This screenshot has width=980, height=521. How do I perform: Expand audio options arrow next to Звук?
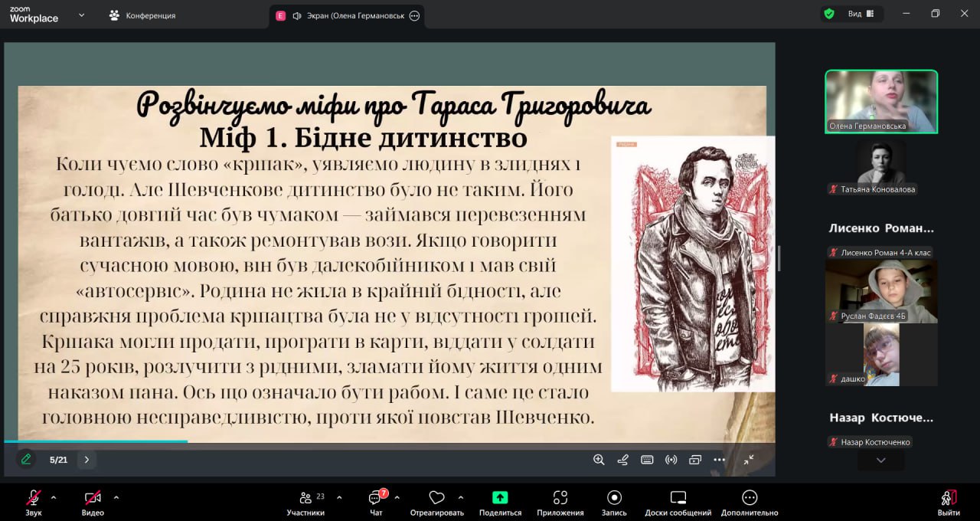[57, 496]
